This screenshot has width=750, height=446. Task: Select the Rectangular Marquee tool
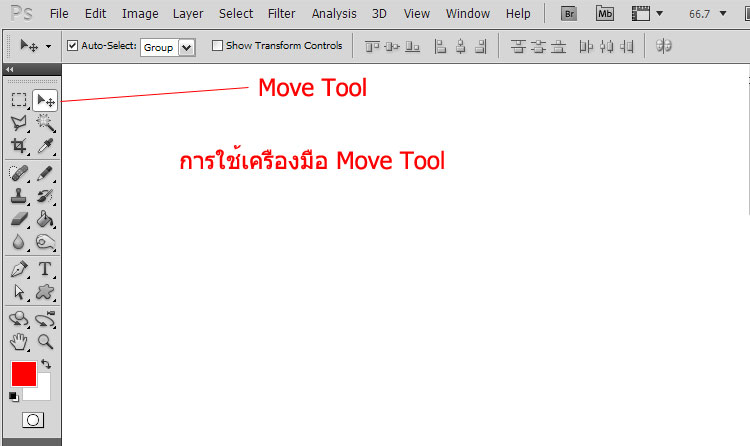pos(19,100)
